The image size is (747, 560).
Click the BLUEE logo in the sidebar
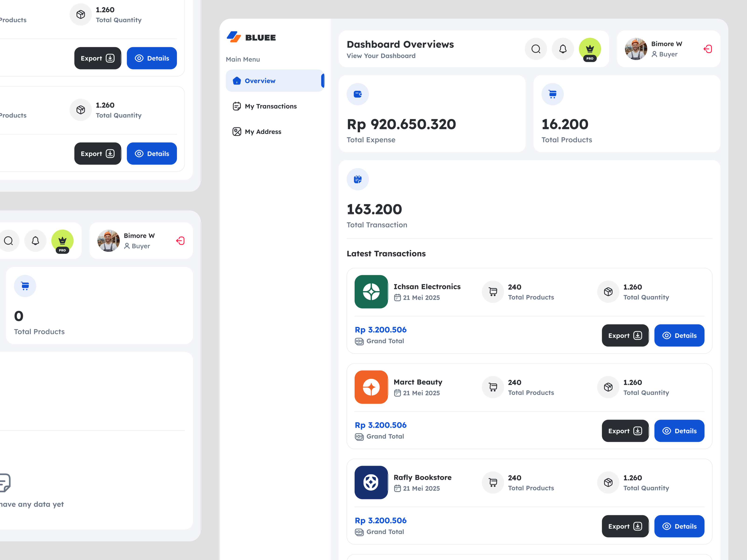point(251,37)
